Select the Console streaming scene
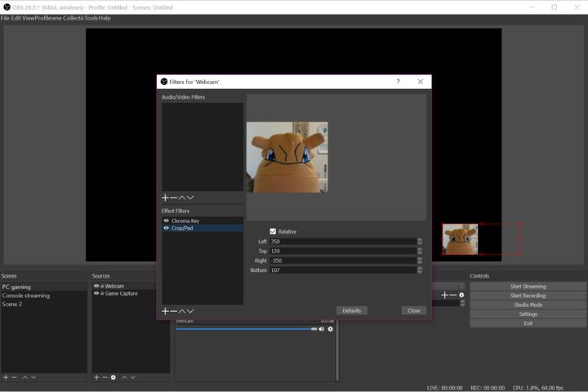 pyautogui.click(x=44, y=296)
